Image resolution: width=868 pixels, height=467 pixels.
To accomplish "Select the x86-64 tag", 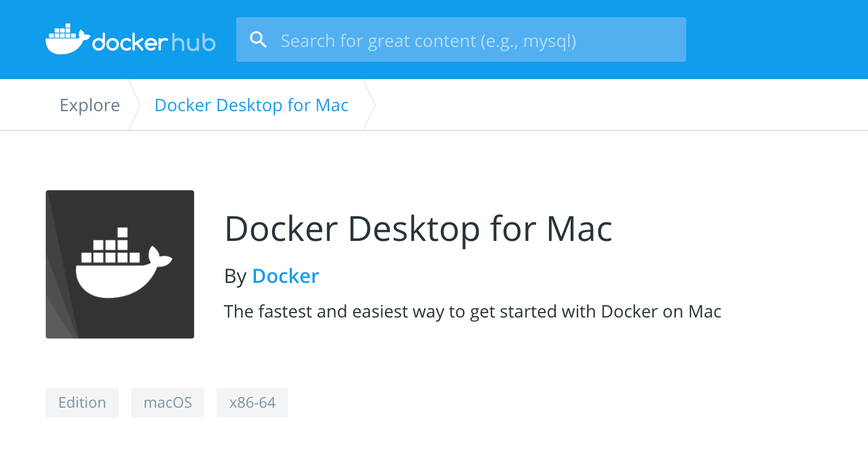I will tap(252, 403).
